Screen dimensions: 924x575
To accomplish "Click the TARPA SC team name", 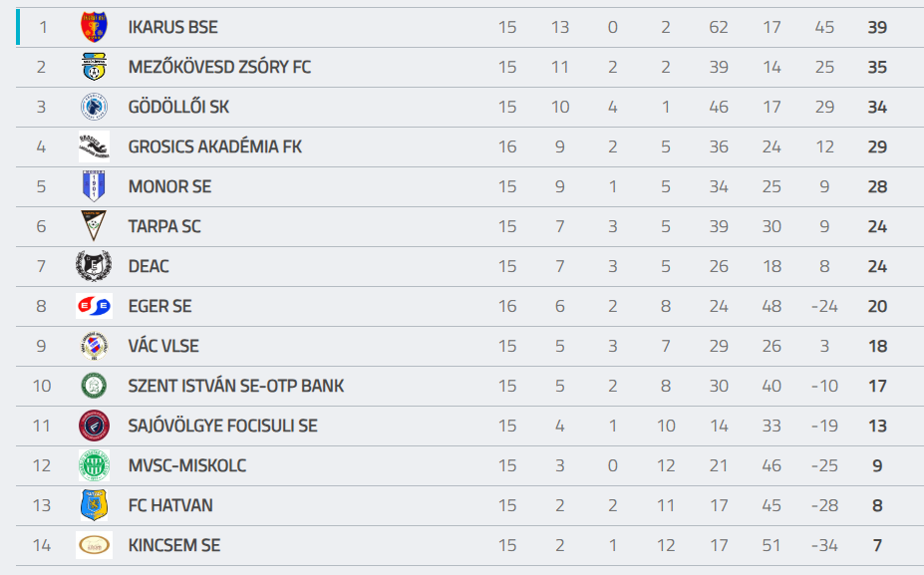I will click(x=164, y=226).
